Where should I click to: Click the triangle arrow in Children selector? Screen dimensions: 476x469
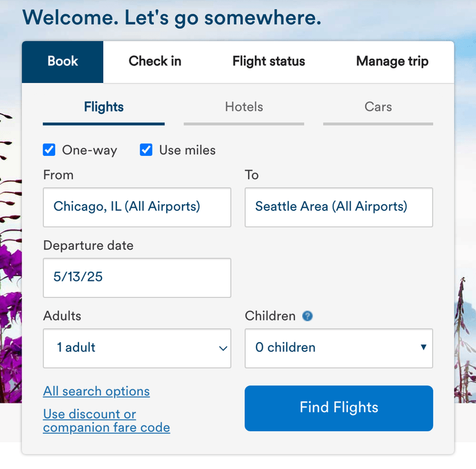tap(423, 347)
